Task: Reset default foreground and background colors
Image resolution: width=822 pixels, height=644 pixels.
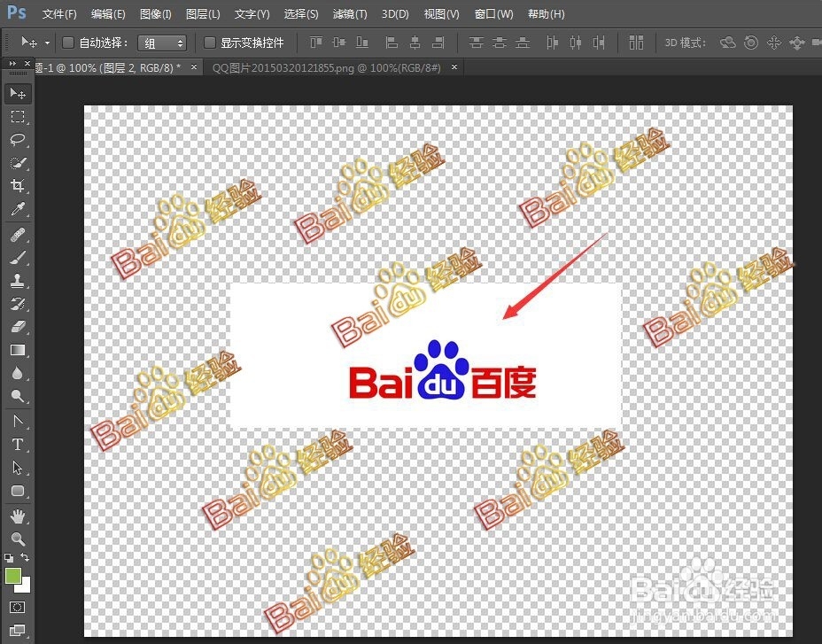Action: point(9,557)
